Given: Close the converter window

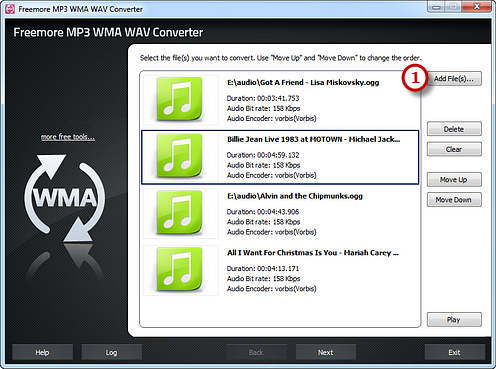Looking at the screenshot, I should coord(477,7).
